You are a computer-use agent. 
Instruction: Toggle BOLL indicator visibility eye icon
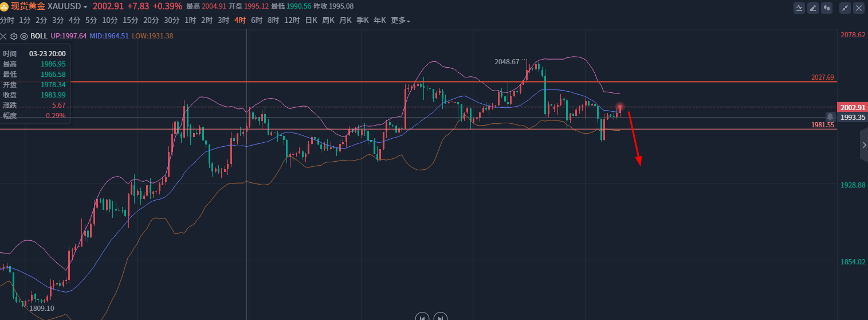point(24,36)
